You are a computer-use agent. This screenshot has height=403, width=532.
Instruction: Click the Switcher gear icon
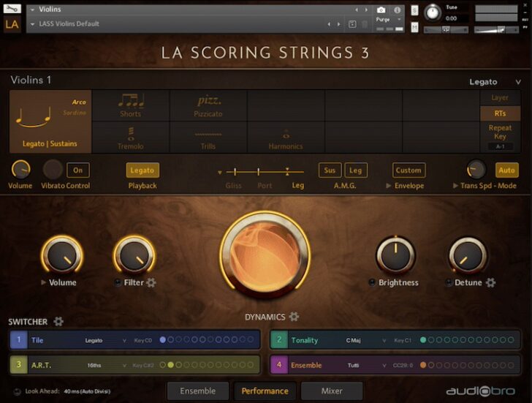58,322
